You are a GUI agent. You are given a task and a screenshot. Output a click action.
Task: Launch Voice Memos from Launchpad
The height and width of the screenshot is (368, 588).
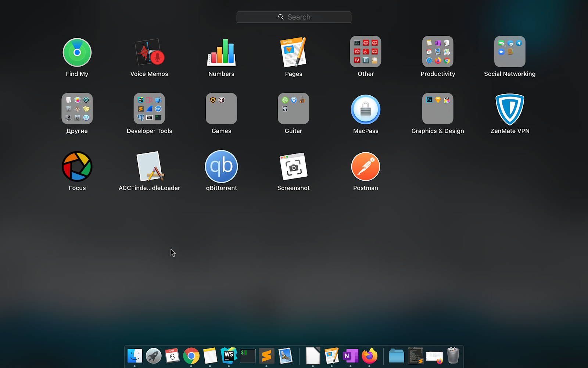tap(149, 52)
